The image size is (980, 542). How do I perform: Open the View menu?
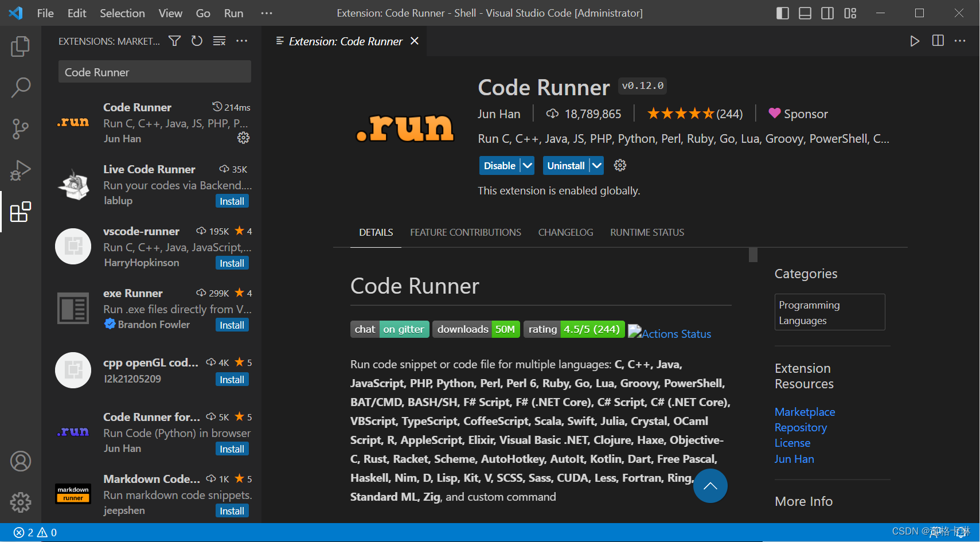pyautogui.click(x=170, y=13)
